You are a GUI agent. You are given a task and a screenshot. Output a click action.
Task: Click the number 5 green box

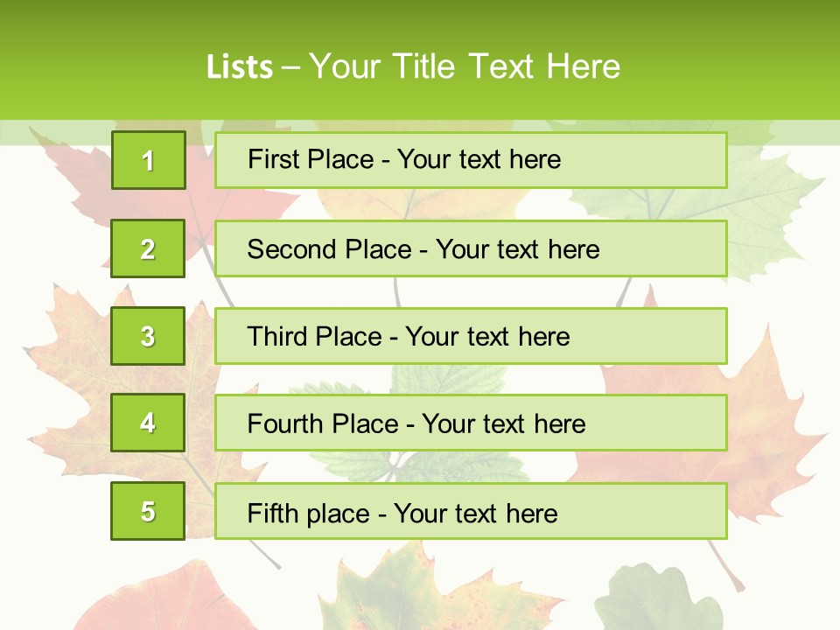pyautogui.click(x=148, y=511)
